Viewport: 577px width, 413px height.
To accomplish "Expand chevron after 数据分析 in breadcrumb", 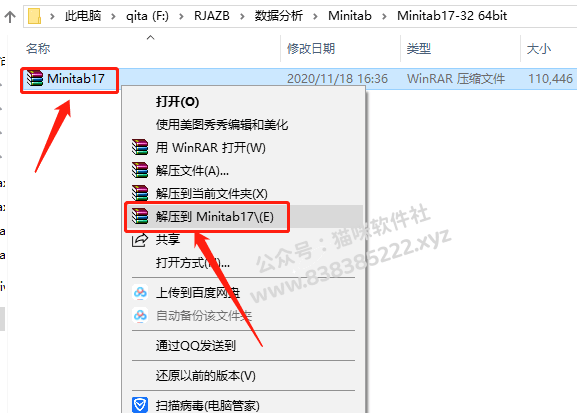I will point(315,16).
